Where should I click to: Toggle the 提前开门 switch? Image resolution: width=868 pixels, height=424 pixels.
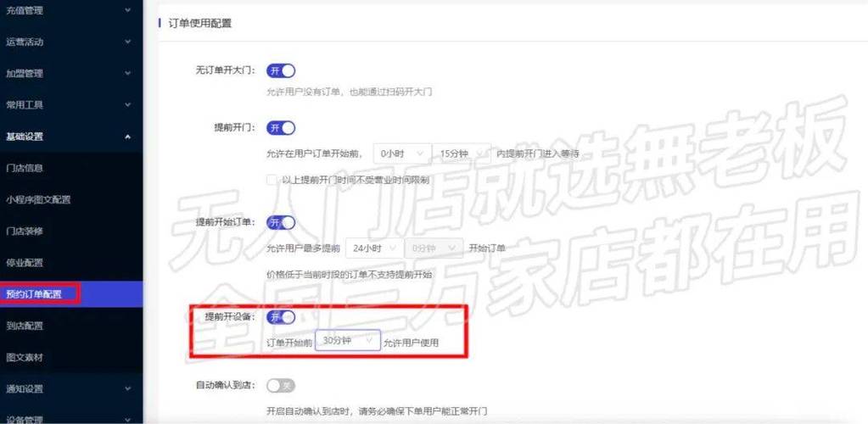coord(281,128)
